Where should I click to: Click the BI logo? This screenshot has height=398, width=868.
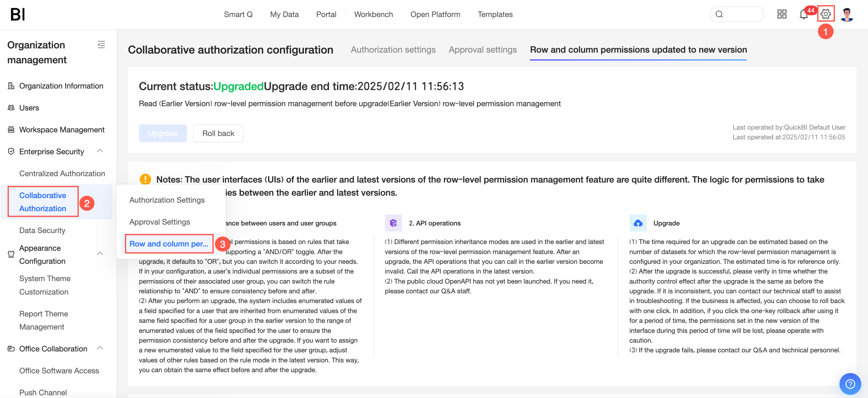[x=18, y=15]
